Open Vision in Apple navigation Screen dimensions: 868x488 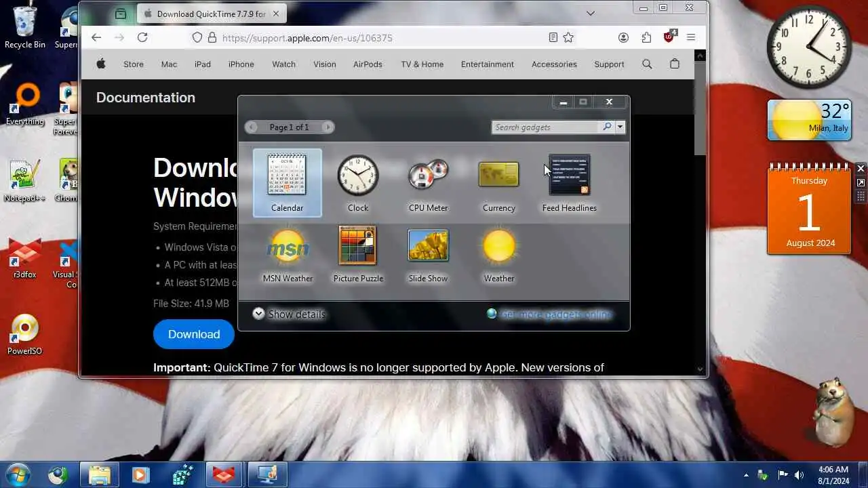point(325,64)
